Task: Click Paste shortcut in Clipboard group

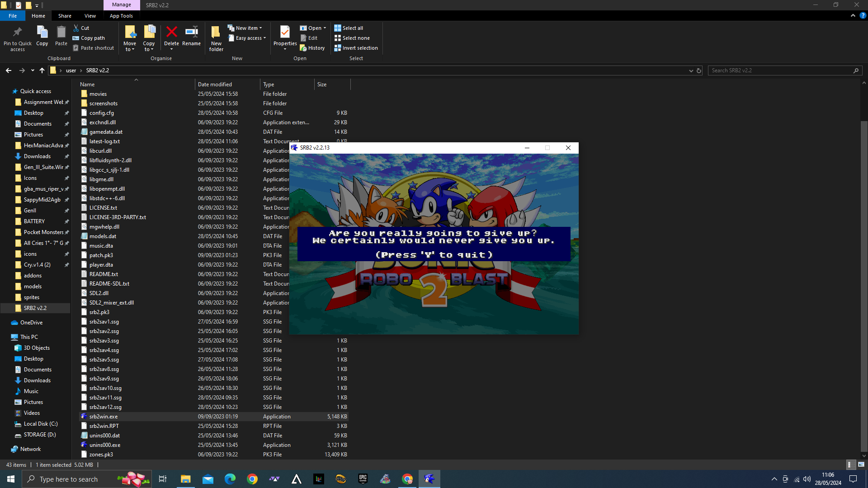Action: [94, 48]
